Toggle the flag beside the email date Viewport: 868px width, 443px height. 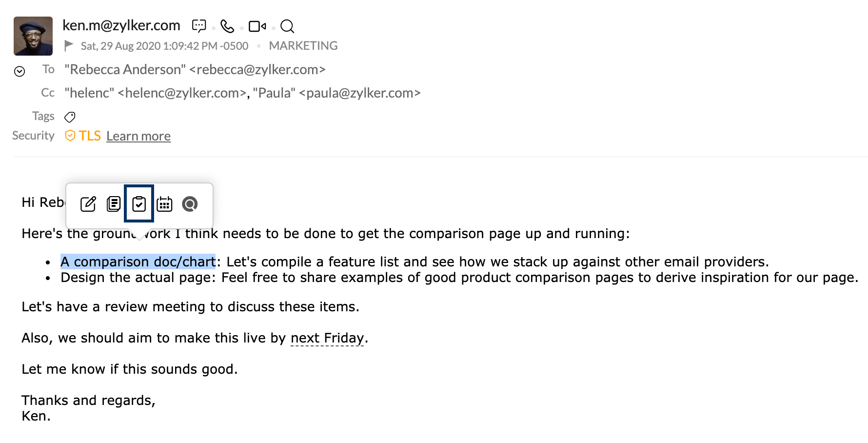point(69,46)
